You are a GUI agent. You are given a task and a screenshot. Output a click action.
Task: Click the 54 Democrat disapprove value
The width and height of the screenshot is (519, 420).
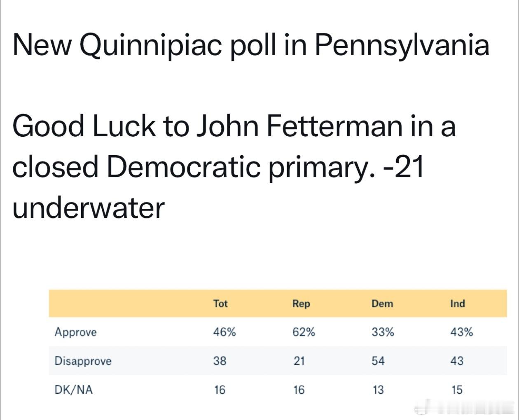(x=378, y=361)
